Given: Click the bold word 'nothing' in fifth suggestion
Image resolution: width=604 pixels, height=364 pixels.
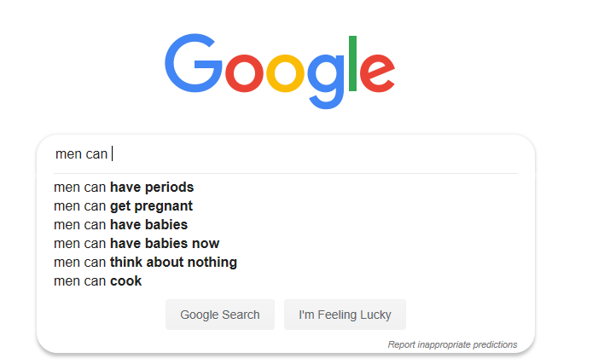Looking at the screenshot, I should click(x=212, y=263).
